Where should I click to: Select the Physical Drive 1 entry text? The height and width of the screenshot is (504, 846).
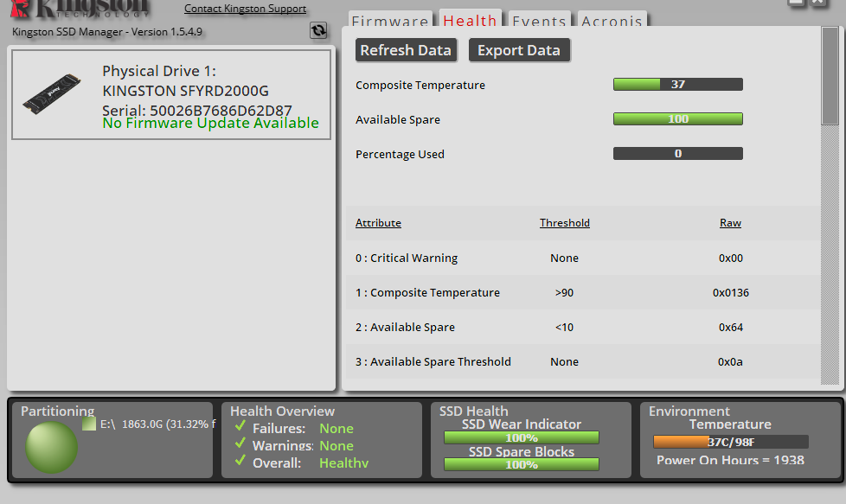pyautogui.click(x=159, y=71)
